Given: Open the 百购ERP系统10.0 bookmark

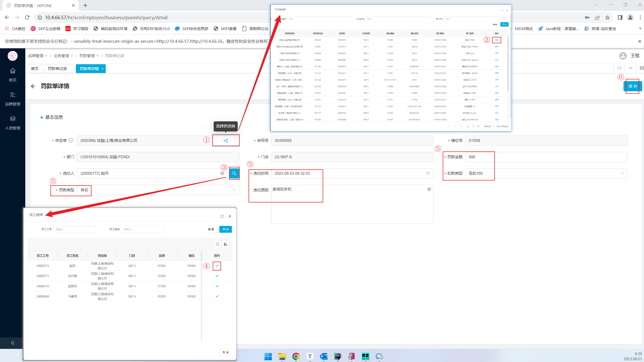Looking at the screenshot, I should click(x=151, y=29).
